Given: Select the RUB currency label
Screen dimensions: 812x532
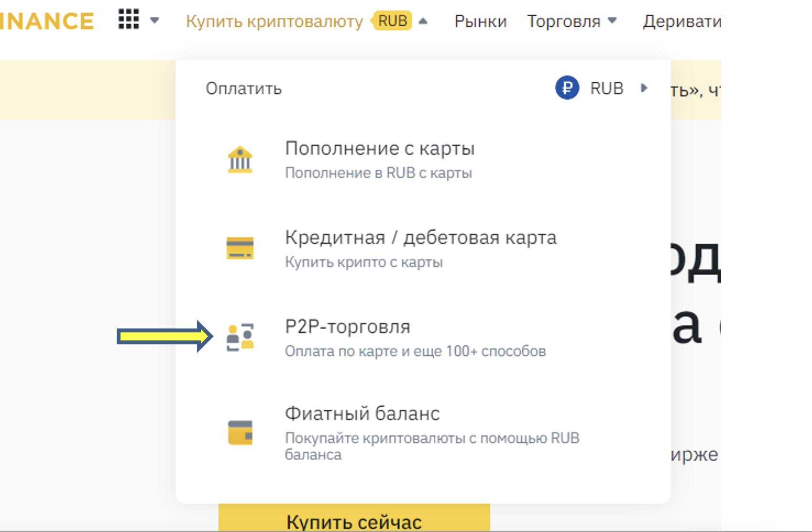Looking at the screenshot, I should [607, 89].
